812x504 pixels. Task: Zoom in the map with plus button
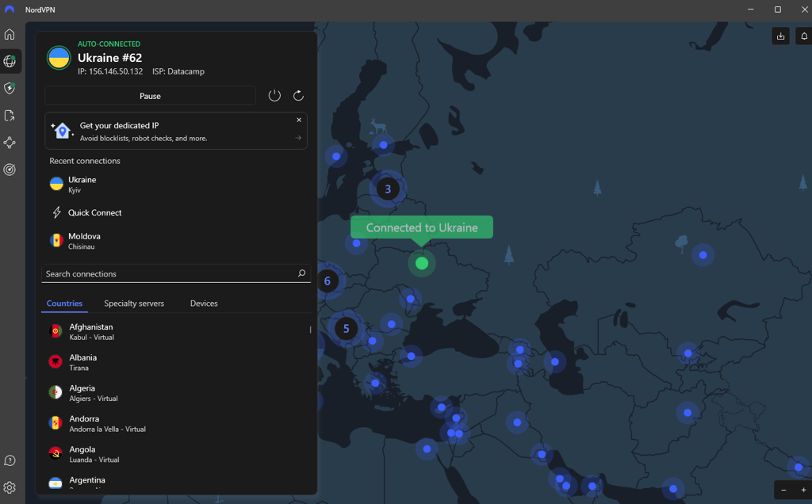pyautogui.click(x=804, y=490)
